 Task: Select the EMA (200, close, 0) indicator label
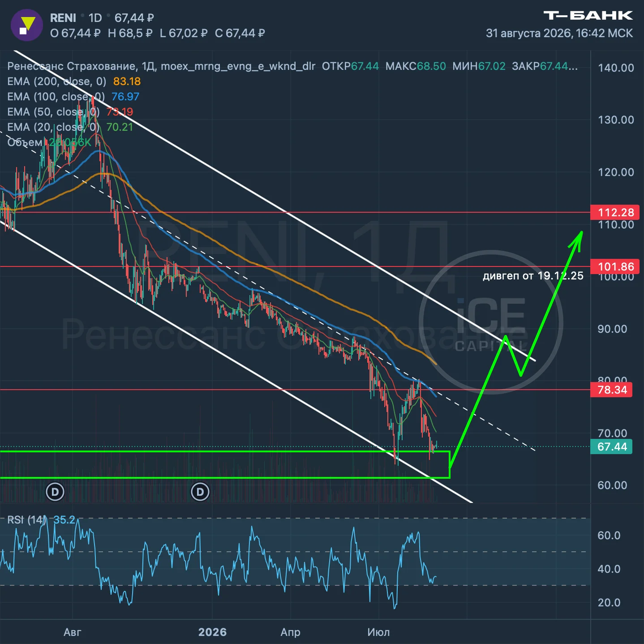click(x=57, y=82)
